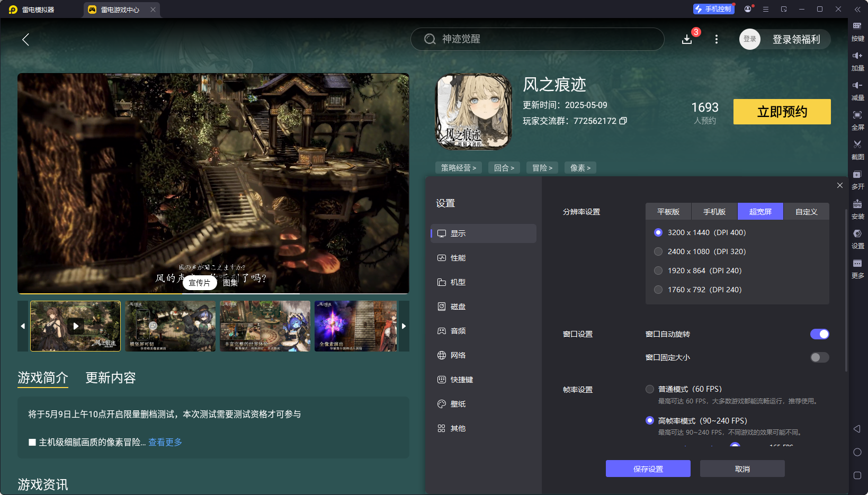
Task: Open the multi-instance (多开) tool
Action: point(857,175)
